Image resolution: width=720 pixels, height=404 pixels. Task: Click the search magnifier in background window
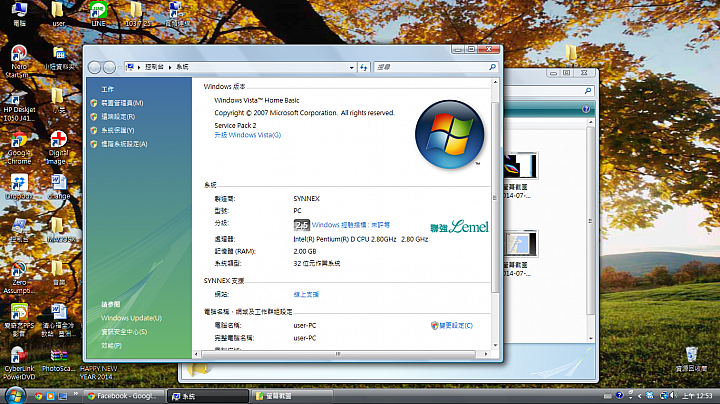coord(588,91)
